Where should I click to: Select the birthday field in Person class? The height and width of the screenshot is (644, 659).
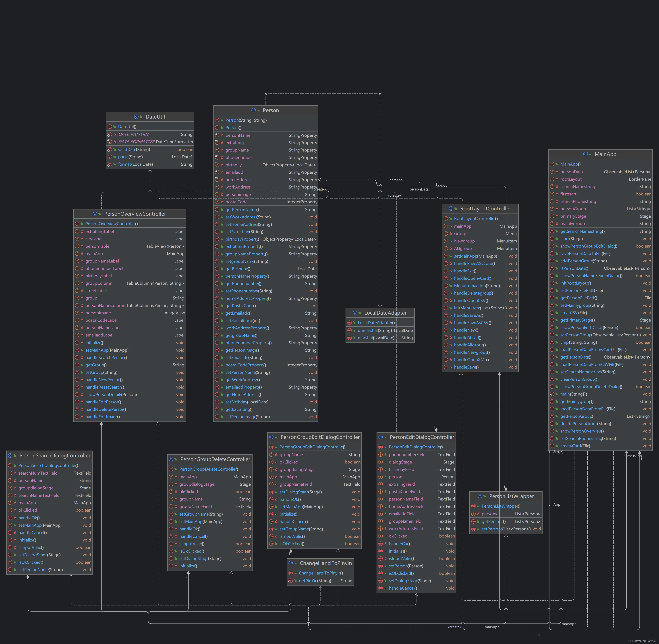click(234, 165)
